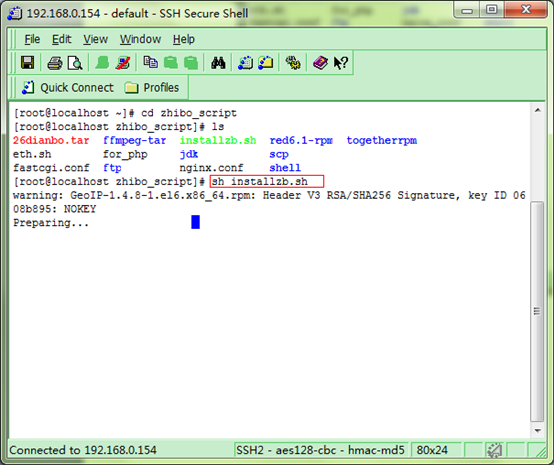
Task: Click the Print toolbar icon
Action: pos(55,63)
